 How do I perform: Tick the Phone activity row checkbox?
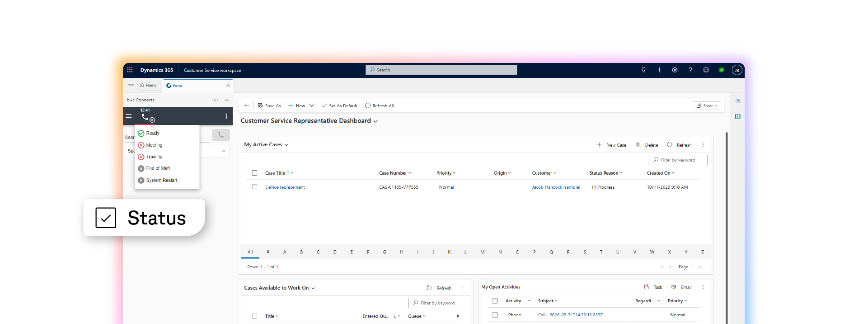pos(495,315)
